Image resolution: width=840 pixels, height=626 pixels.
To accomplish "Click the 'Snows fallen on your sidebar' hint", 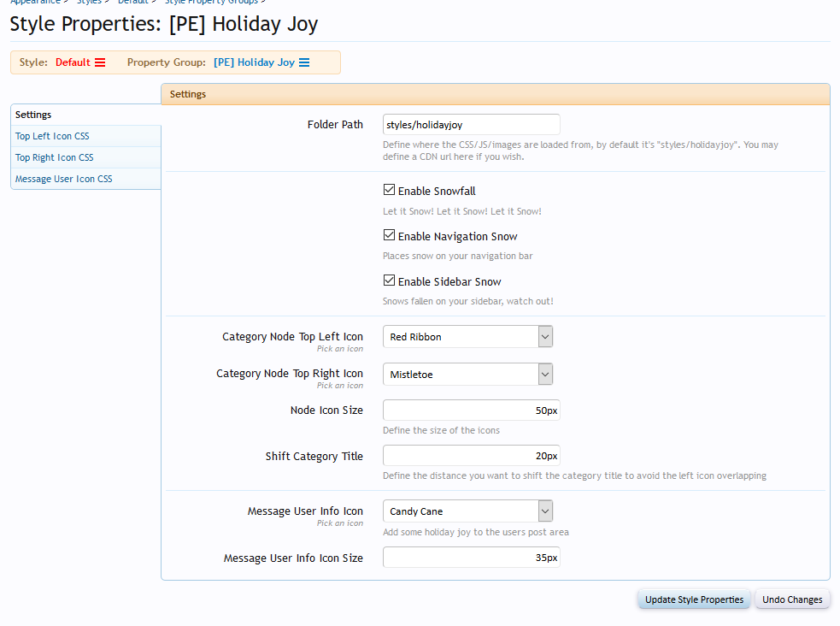I will [x=467, y=301].
